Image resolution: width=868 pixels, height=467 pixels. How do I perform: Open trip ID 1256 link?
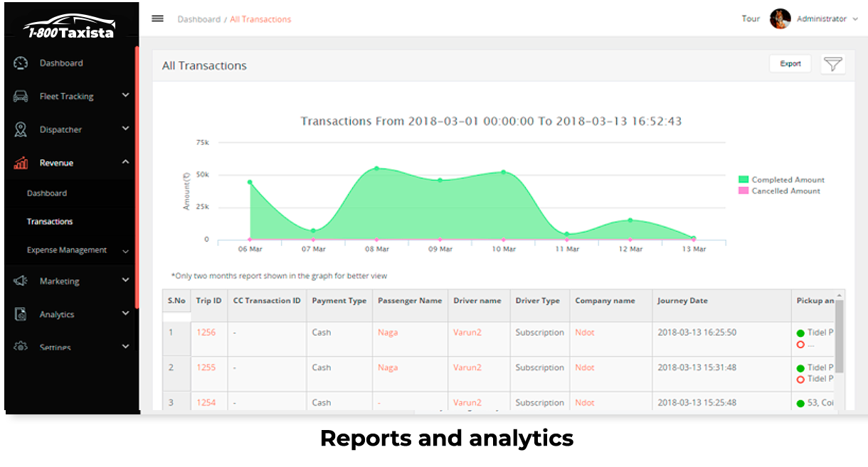pyautogui.click(x=206, y=333)
